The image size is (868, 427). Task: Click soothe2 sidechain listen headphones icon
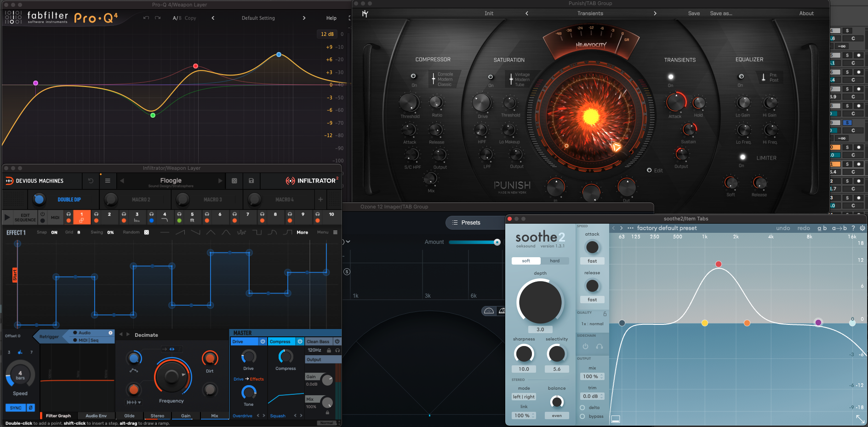click(x=600, y=346)
